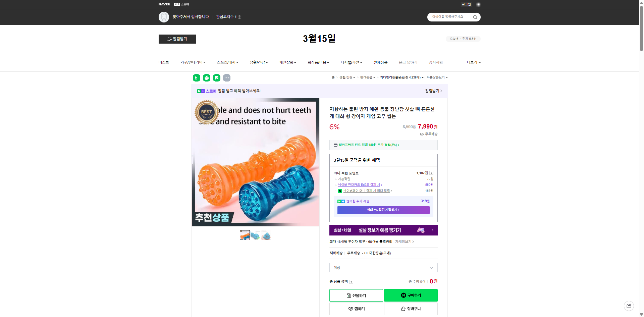Click the search magnifier icon

pos(475,17)
